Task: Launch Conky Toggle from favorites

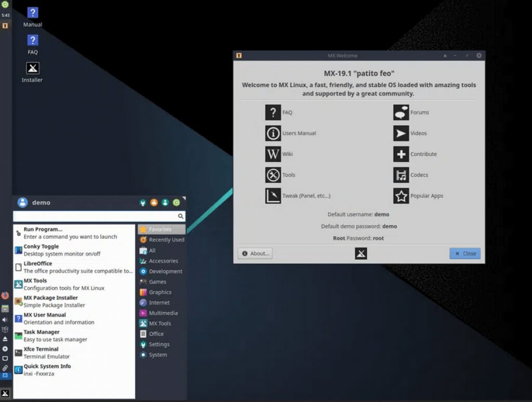Action: pyautogui.click(x=74, y=250)
